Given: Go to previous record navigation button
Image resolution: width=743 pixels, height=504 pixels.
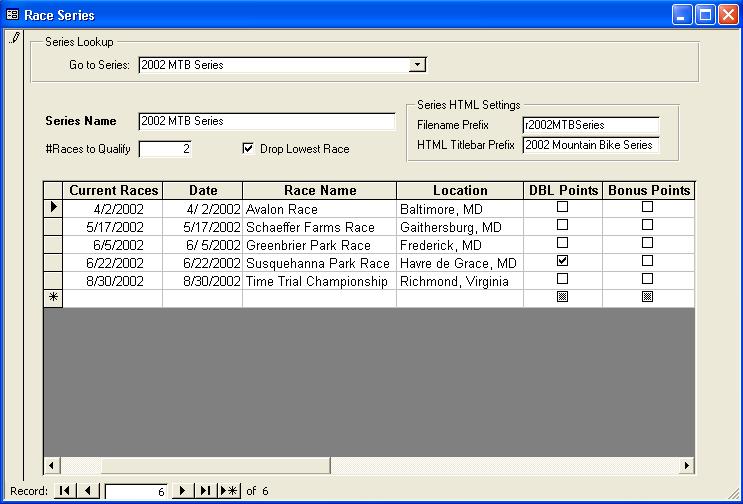Looking at the screenshot, I should (89, 491).
